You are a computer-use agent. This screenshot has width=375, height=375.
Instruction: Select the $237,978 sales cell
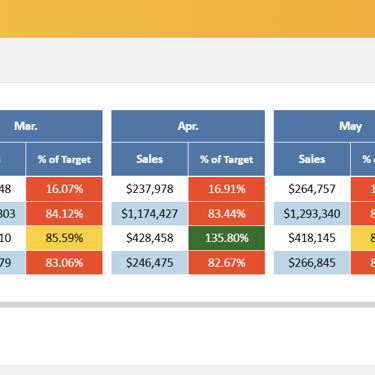[150, 189]
